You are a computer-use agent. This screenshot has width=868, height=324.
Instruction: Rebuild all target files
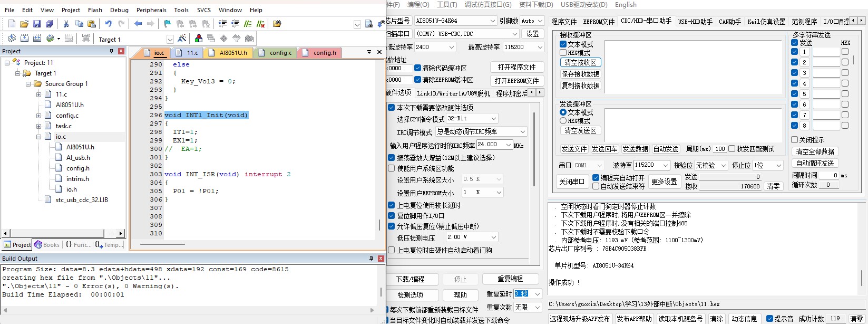37,39
